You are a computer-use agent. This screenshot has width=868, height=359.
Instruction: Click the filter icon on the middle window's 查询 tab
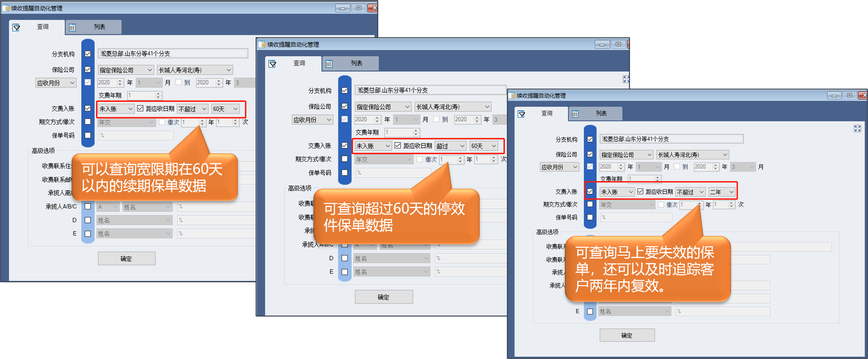[x=272, y=64]
